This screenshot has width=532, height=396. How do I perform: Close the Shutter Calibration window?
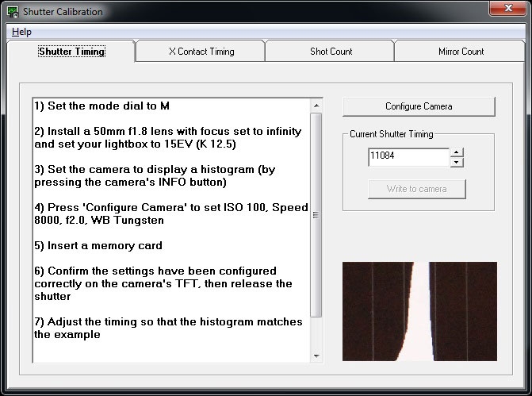tap(508, 8)
